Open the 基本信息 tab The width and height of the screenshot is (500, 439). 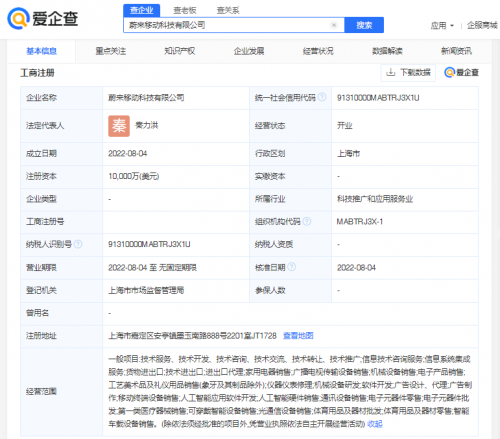(41, 51)
